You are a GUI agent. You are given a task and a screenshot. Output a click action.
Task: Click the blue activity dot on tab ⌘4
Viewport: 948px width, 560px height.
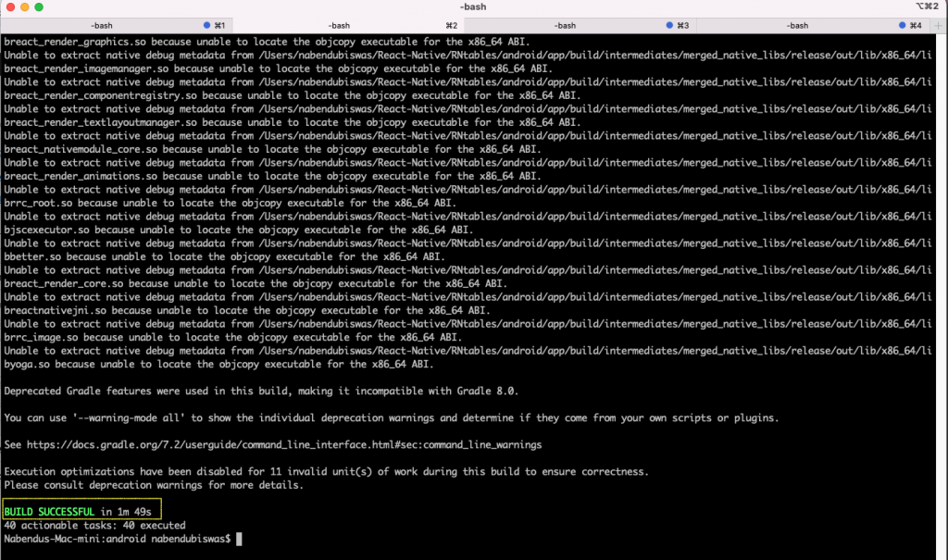pyautogui.click(x=902, y=25)
